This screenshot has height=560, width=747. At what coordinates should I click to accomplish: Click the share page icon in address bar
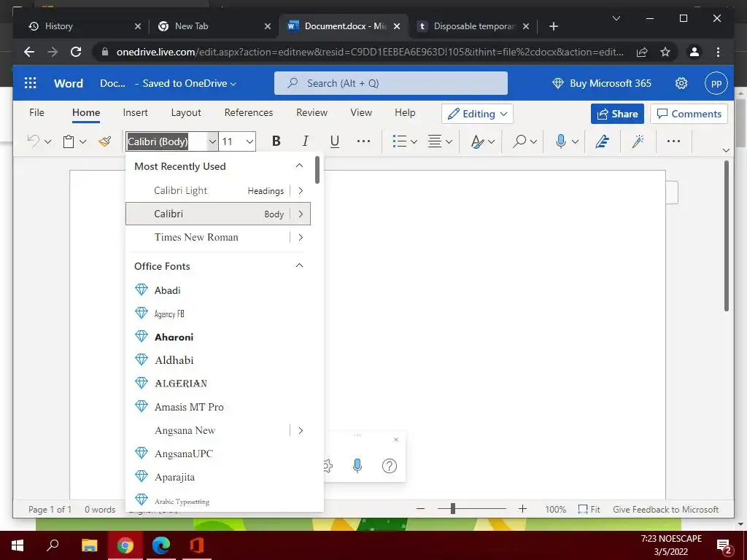pyautogui.click(x=642, y=52)
